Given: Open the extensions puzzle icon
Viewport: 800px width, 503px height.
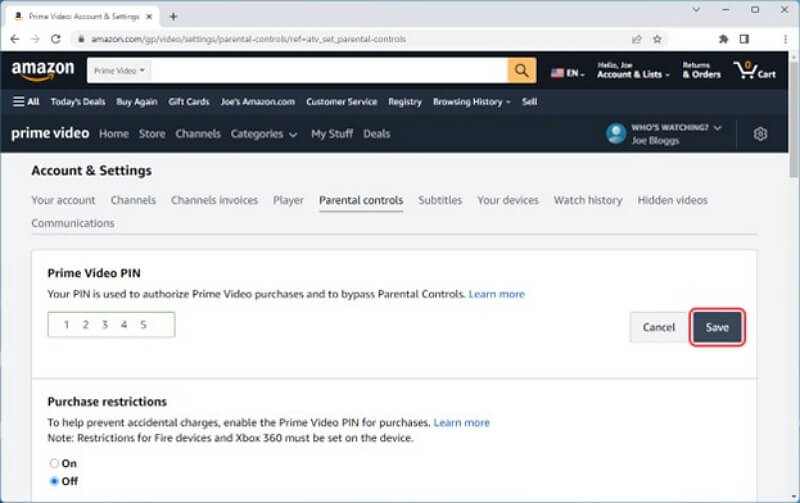Looking at the screenshot, I should [723, 39].
